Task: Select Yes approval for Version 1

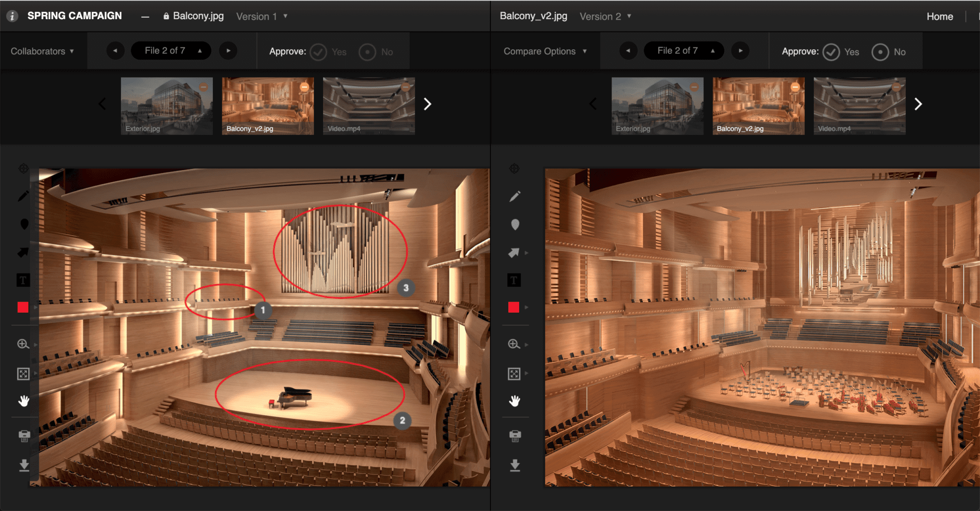Action: (319, 52)
